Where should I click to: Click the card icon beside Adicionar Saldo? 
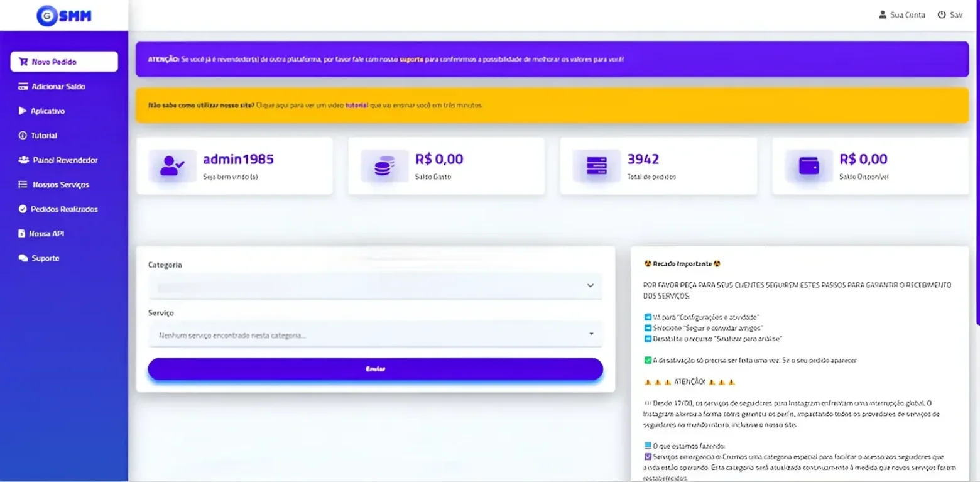click(x=23, y=87)
